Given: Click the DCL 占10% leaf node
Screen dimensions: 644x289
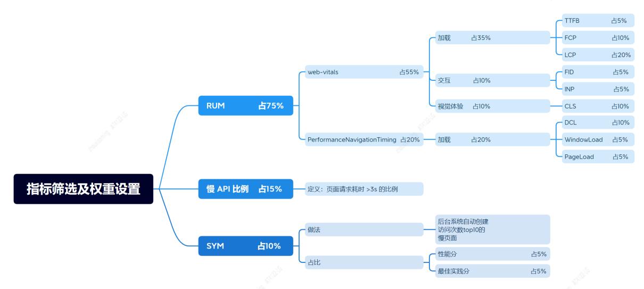Looking at the screenshot, I should pyautogui.click(x=598, y=122).
